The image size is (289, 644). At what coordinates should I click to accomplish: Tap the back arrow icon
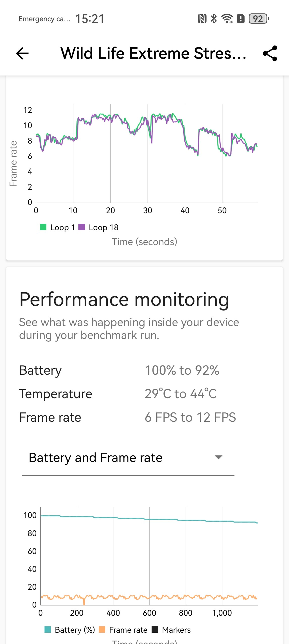[x=22, y=53]
